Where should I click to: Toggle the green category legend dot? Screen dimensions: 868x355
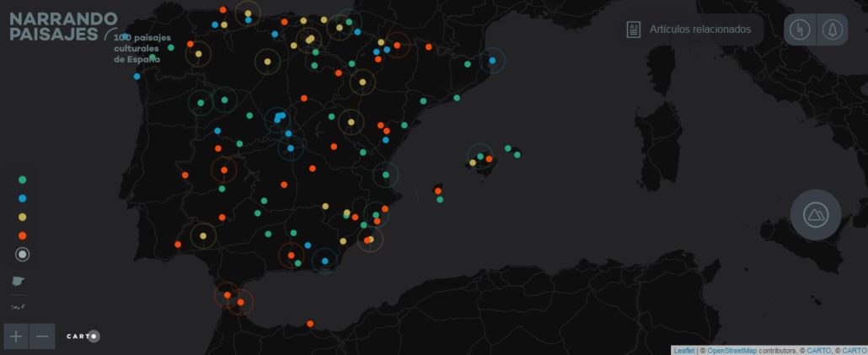click(x=23, y=180)
